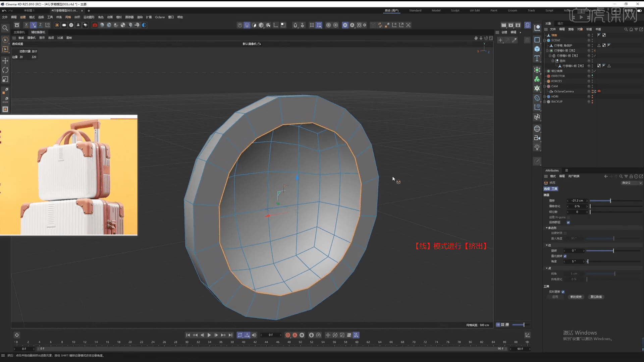Add a Cube primitive from right palette
The width and height of the screenshot is (644, 362).
pyautogui.click(x=537, y=49)
